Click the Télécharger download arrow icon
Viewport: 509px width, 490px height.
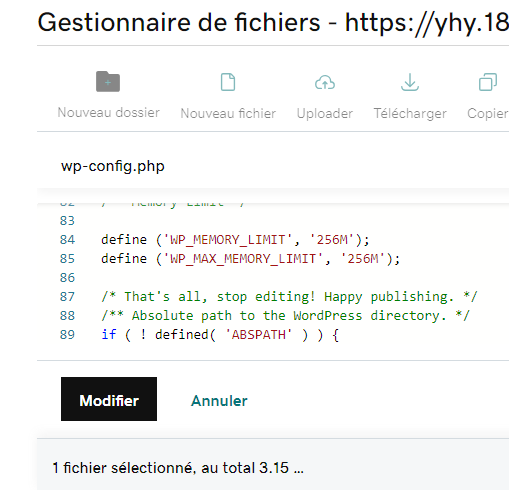click(x=410, y=82)
